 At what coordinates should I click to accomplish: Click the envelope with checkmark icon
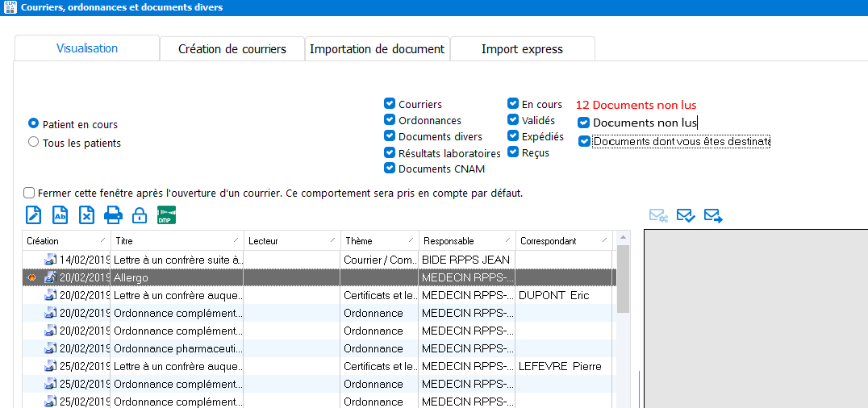click(686, 215)
